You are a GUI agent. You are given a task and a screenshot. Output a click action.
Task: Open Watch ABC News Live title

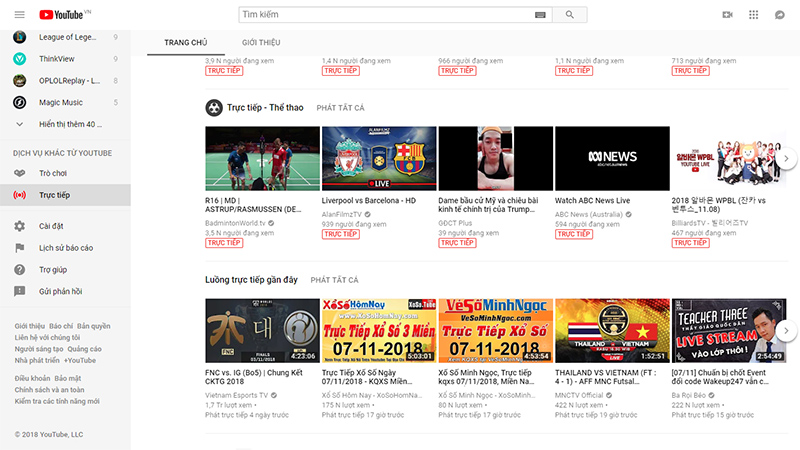point(592,201)
